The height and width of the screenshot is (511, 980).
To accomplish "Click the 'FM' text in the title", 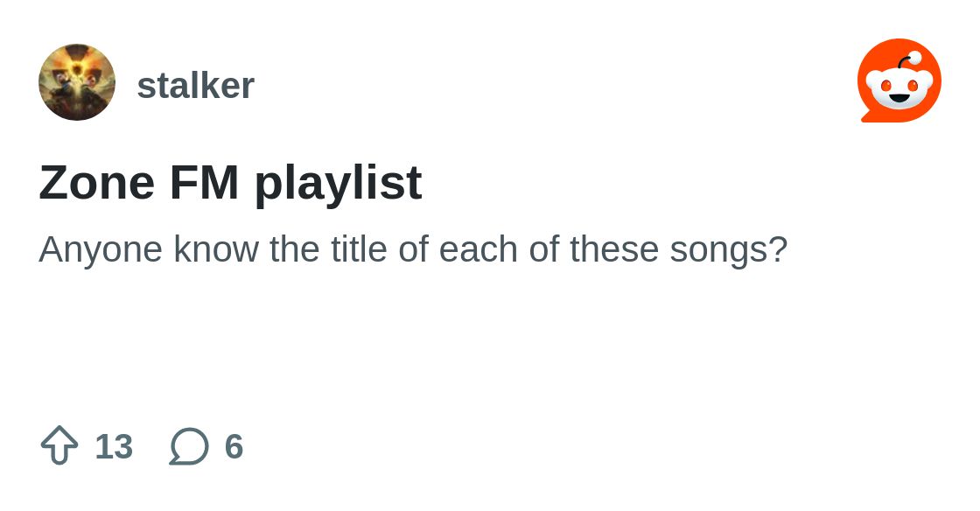I will 205,182.
